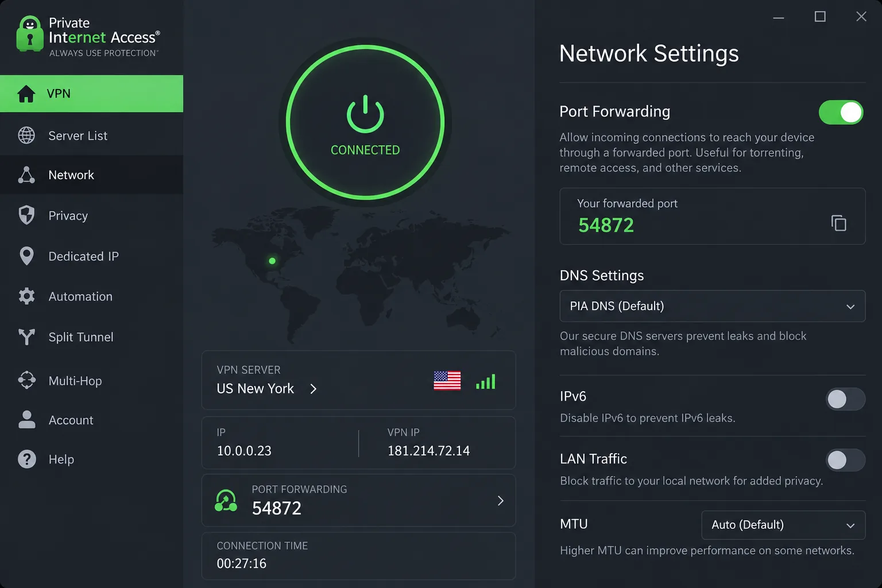The width and height of the screenshot is (882, 588).
Task: Click the IP address 10.0.0.23
Action: point(244,451)
